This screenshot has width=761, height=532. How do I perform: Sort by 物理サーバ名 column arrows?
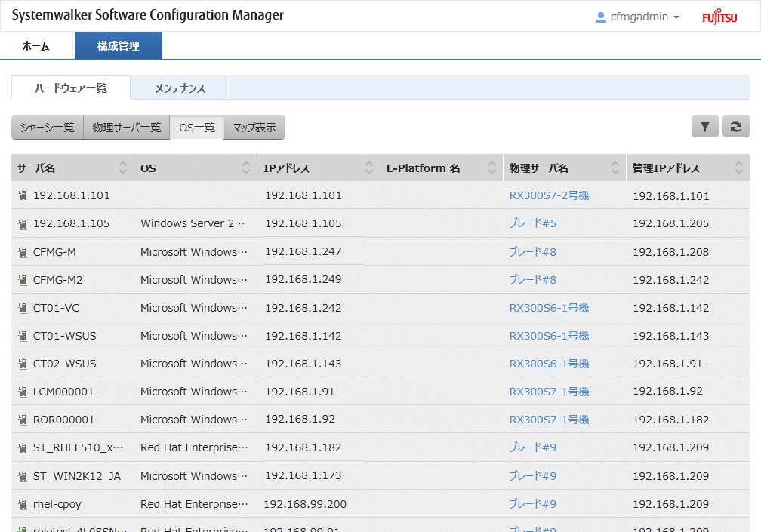[x=615, y=168]
